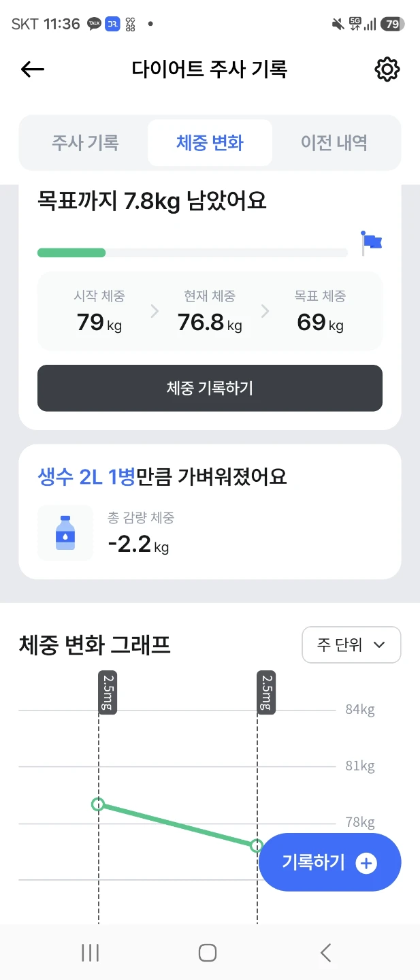Image resolution: width=420 pixels, height=980 pixels.
Task: Tap Android recent apps navigation icon
Action: click(90, 953)
